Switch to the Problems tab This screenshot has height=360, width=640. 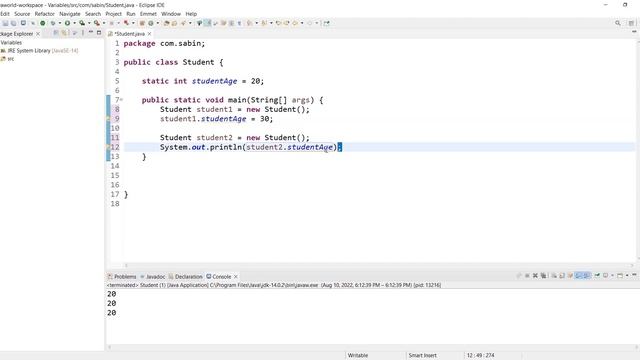pos(122,276)
